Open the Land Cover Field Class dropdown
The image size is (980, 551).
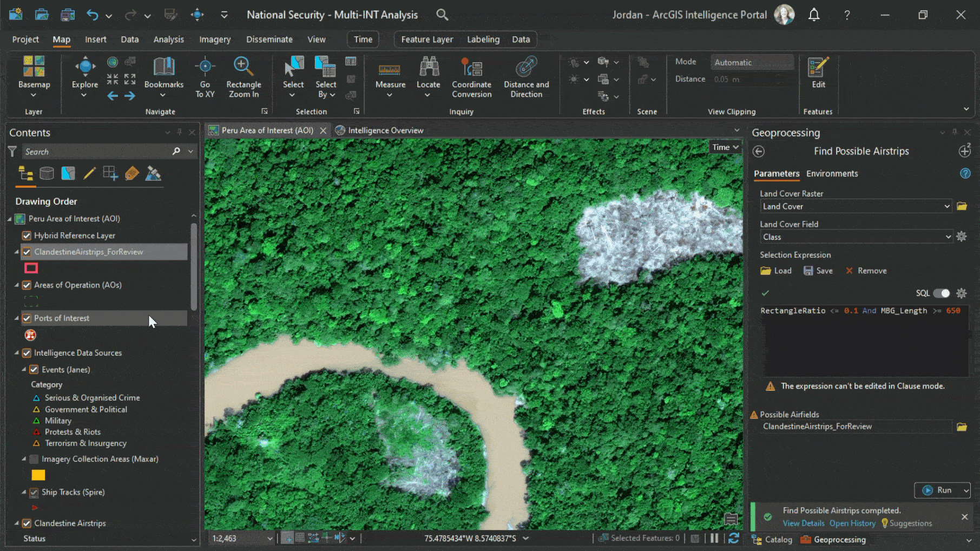tap(948, 237)
